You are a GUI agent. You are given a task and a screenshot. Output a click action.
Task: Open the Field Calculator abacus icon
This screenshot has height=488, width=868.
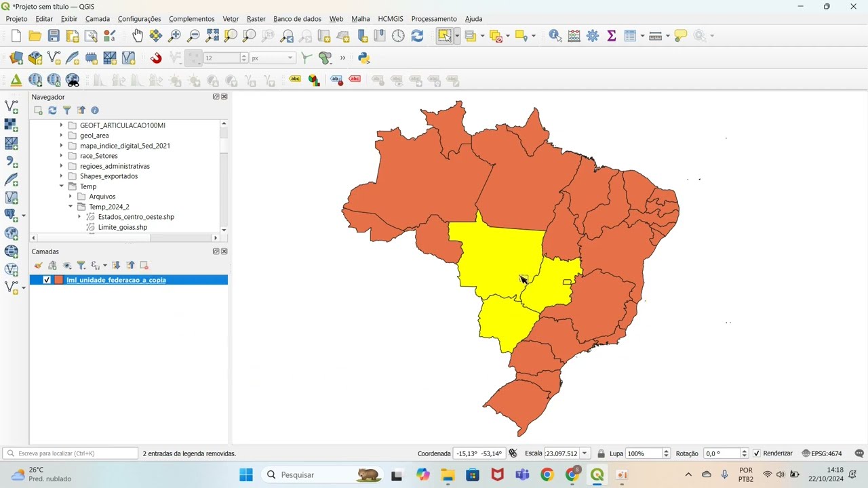pos(574,36)
